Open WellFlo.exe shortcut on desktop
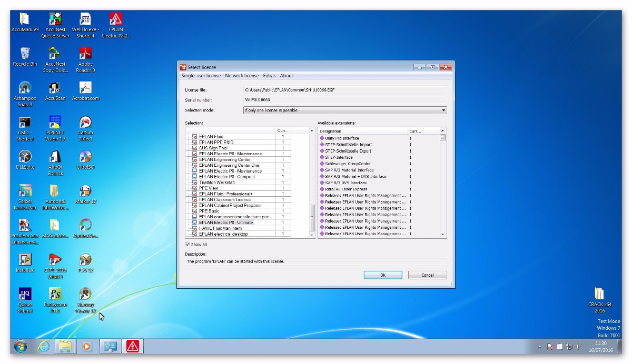Screen dimensions: 632x364 pos(85,25)
